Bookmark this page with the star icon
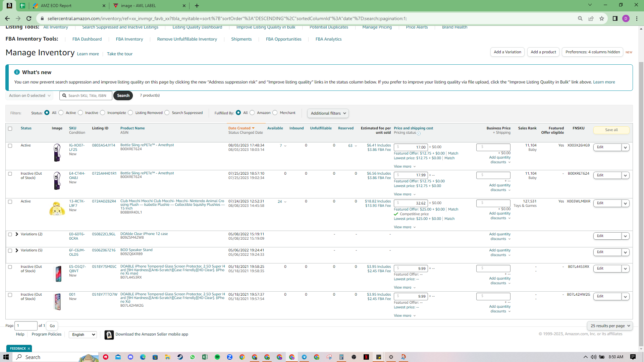Image resolution: width=644 pixels, height=362 pixels. [x=602, y=18]
